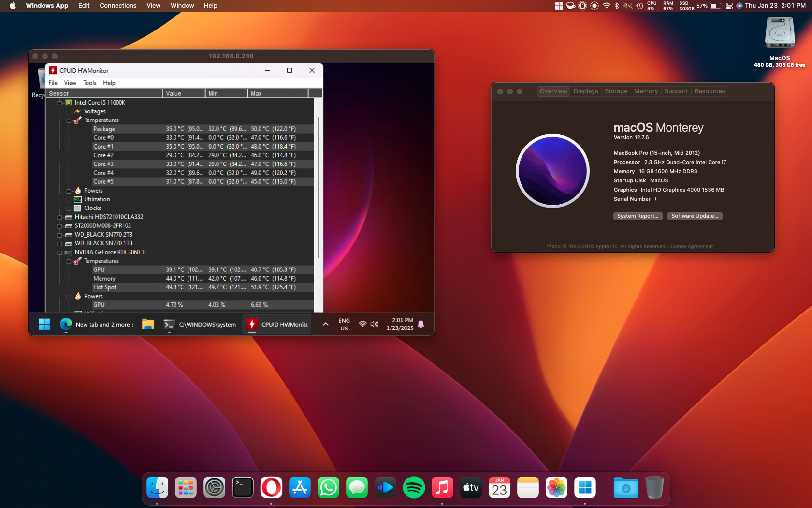Image resolution: width=812 pixels, height=508 pixels.
Task: Open Messages app in the Dock
Action: click(357, 488)
